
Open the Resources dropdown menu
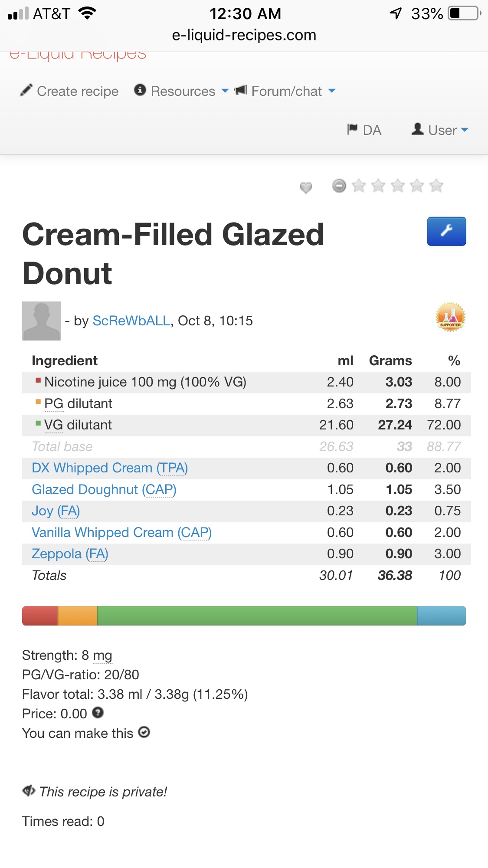181,91
